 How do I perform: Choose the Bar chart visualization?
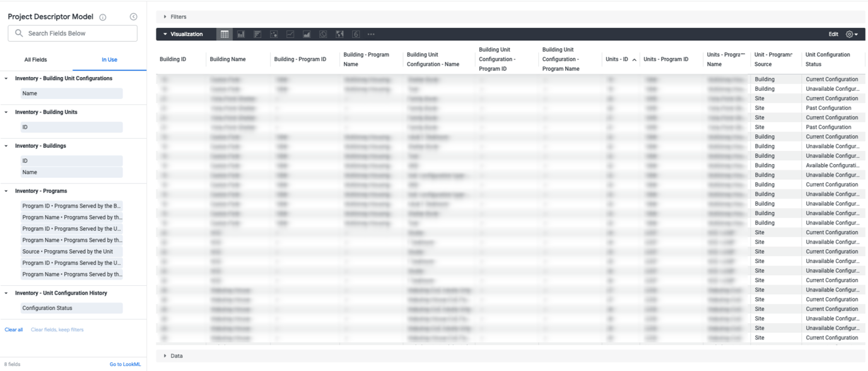click(258, 34)
